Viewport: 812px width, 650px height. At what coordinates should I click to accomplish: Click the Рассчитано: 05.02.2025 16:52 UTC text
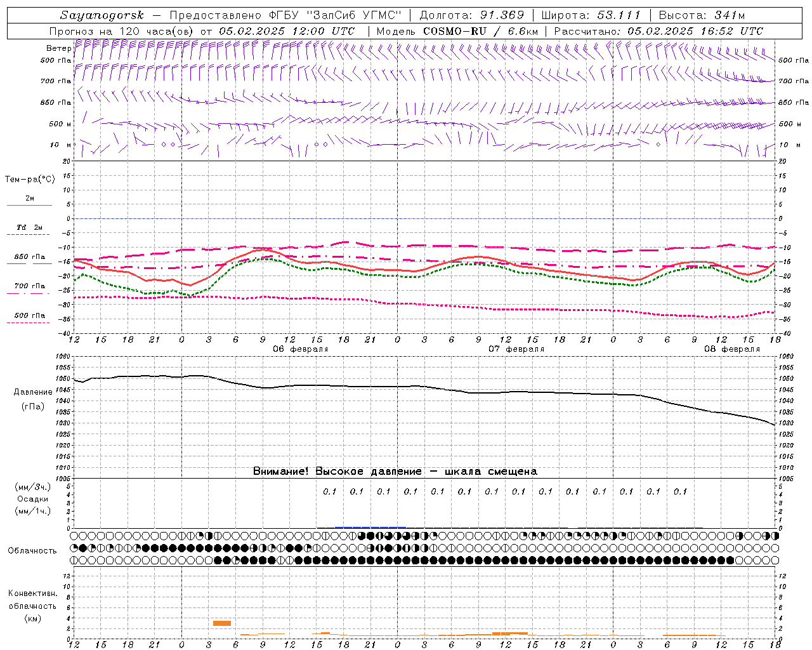click(x=658, y=31)
